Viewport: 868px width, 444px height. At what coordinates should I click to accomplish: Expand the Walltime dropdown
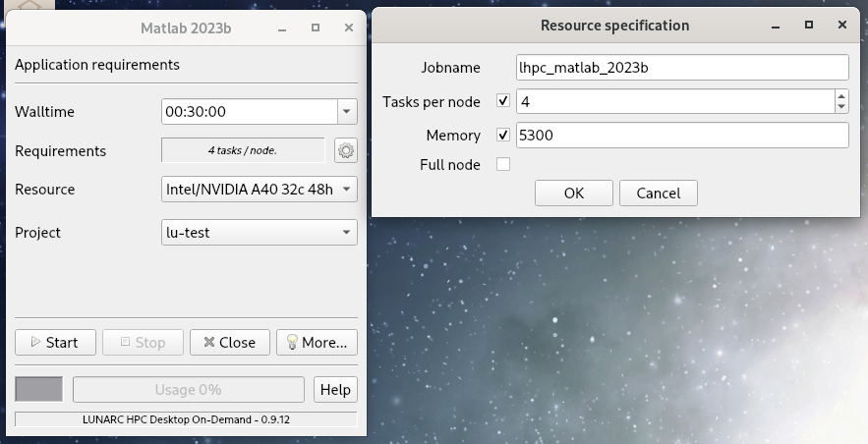pyautogui.click(x=347, y=112)
